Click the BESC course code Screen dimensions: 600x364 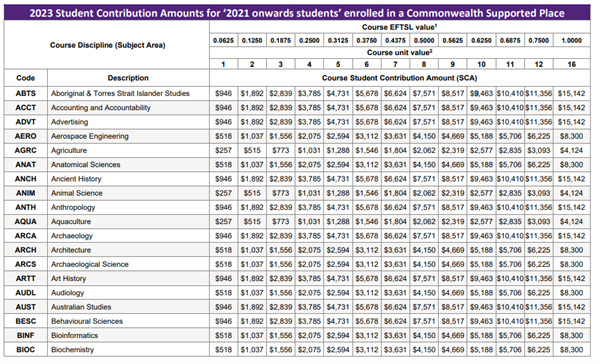point(26,321)
